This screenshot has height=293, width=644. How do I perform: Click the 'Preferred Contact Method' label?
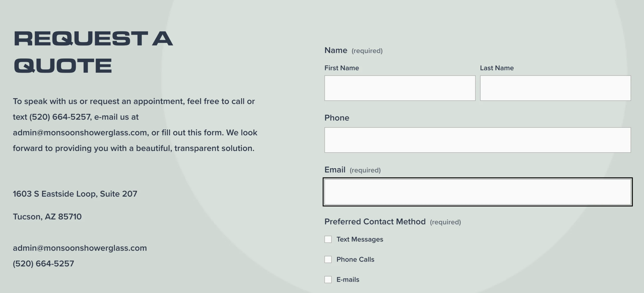tap(375, 222)
